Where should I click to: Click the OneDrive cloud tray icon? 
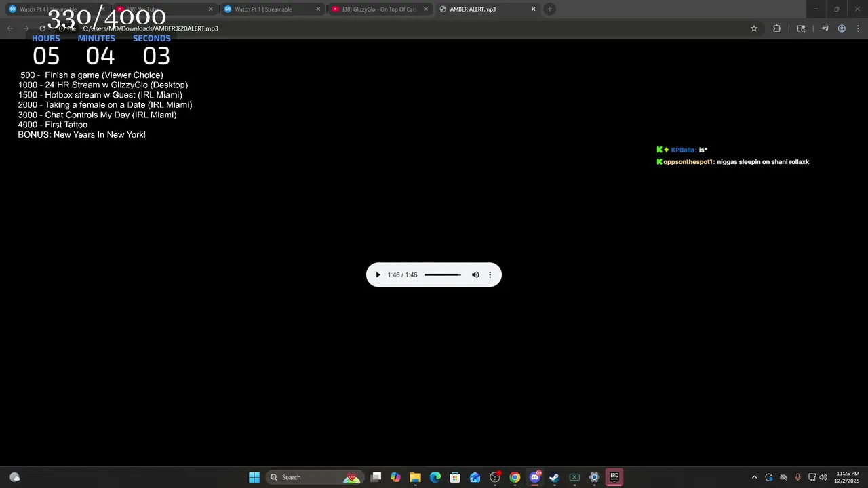(x=783, y=477)
